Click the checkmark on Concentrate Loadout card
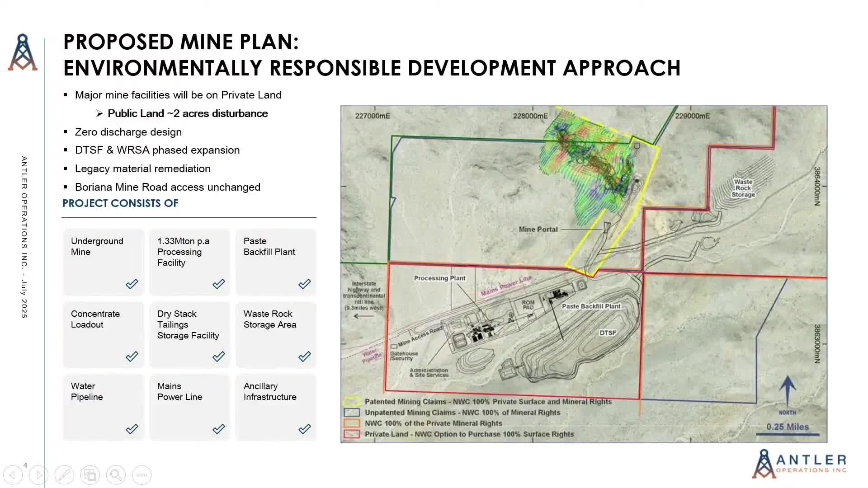 click(132, 357)
